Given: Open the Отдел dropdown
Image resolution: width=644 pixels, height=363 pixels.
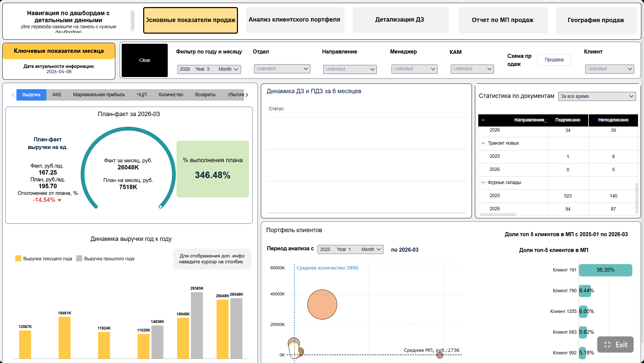Looking at the screenshot, I should (x=282, y=69).
